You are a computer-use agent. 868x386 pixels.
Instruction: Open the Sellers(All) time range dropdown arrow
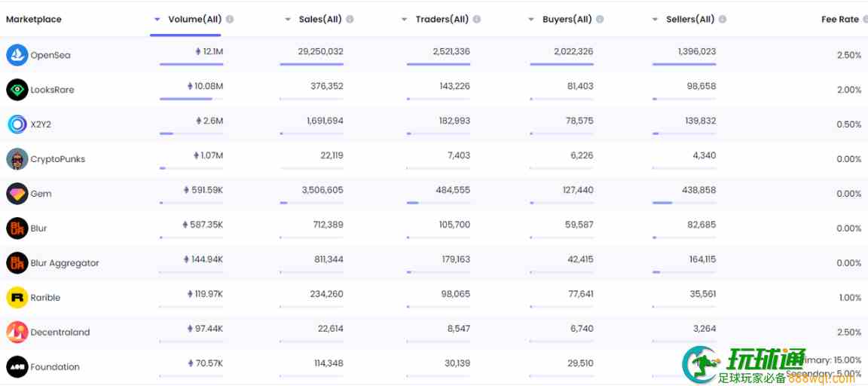[655, 20]
